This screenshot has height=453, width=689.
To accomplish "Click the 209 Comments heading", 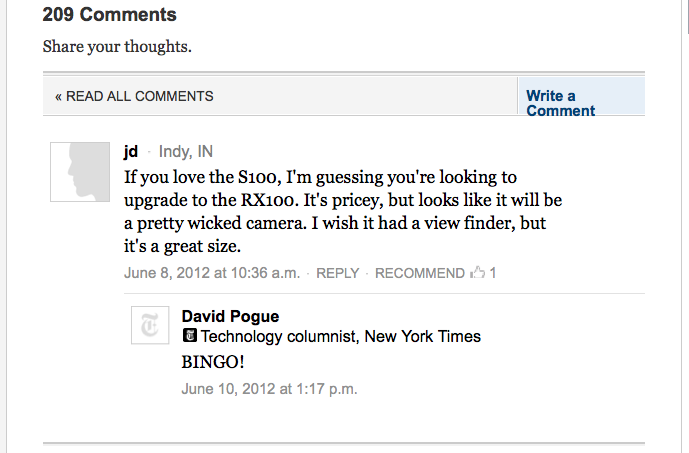I will [x=109, y=15].
